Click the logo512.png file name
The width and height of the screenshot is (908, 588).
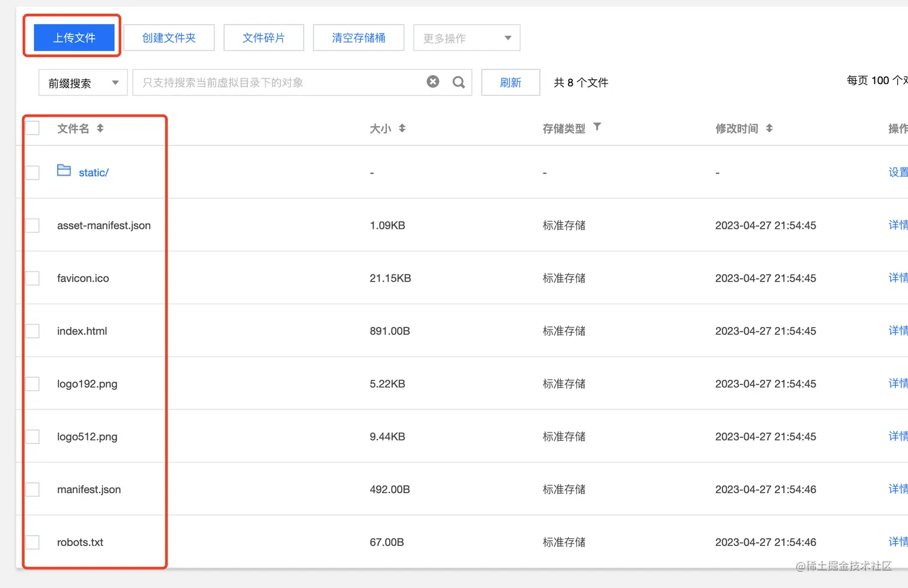tap(87, 437)
